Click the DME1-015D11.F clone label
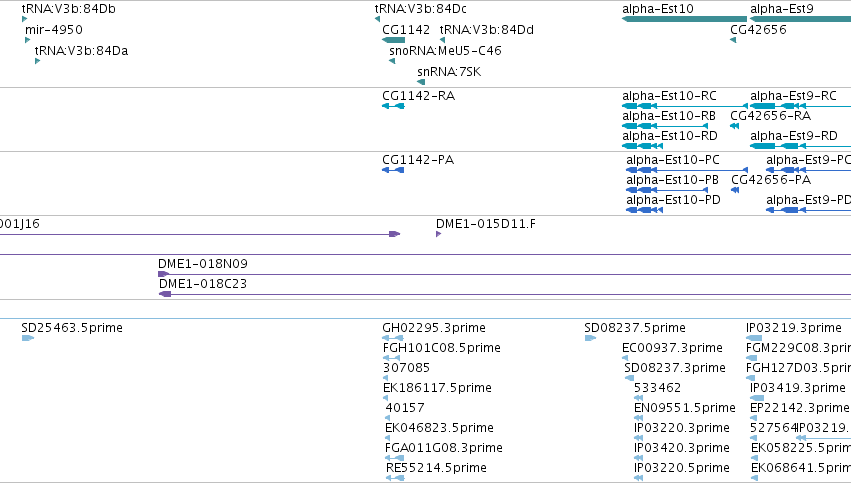The width and height of the screenshot is (851, 483). [486, 224]
